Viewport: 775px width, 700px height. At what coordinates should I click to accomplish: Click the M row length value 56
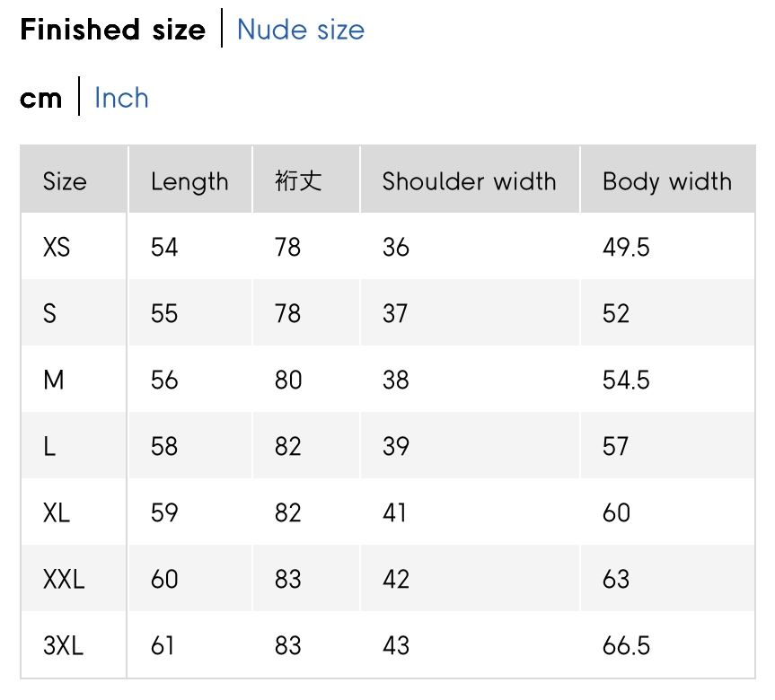coord(164,380)
